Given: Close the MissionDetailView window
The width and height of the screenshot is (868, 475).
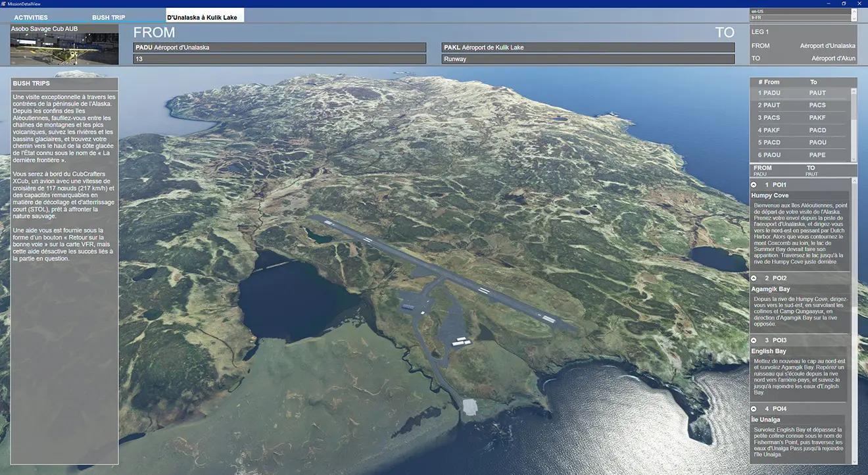Looking at the screenshot, I should click(x=858, y=4).
